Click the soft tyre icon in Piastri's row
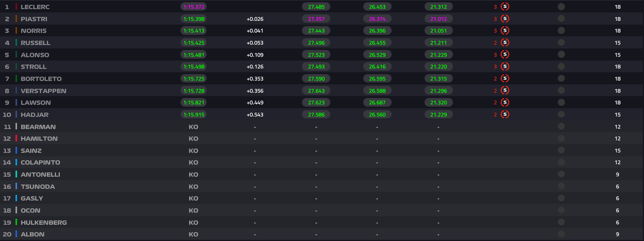This screenshot has width=644, height=241. pyautogui.click(x=505, y=19)
